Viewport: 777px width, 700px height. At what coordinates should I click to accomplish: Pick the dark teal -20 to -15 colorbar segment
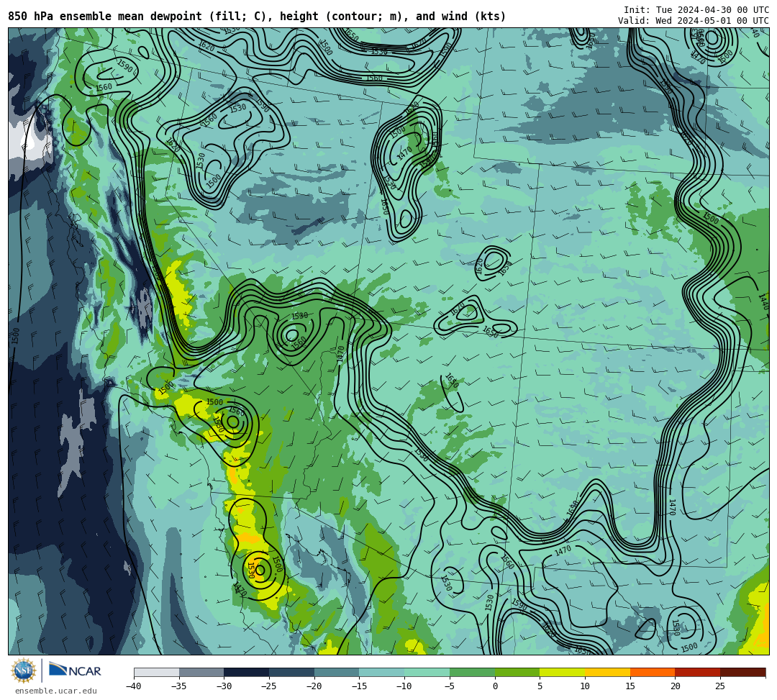337,672
